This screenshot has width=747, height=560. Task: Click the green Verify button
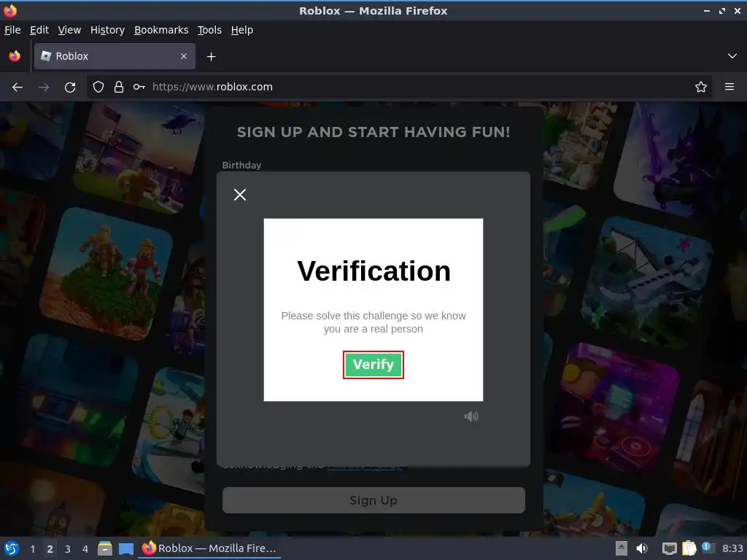coord(373,365)
